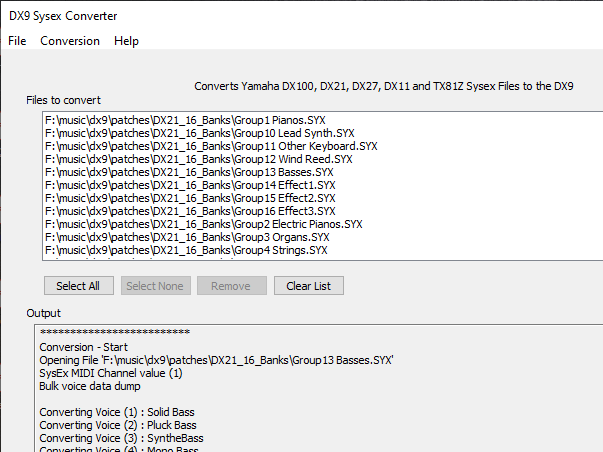603x452 pixels.
Task: Click the 'Converting Voice (1) : Solid Bass' output line
Action: 117,412
